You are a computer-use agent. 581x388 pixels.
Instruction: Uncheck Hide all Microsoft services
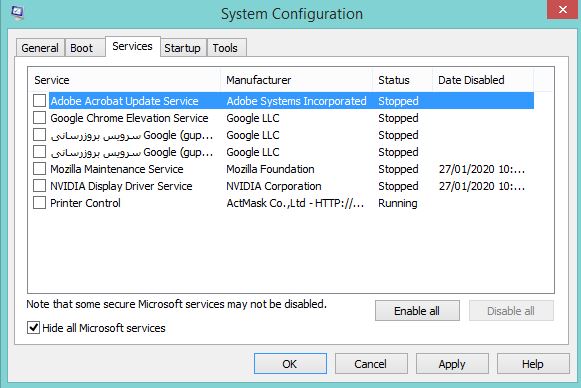pyautogui.click(x=33, y=328)
